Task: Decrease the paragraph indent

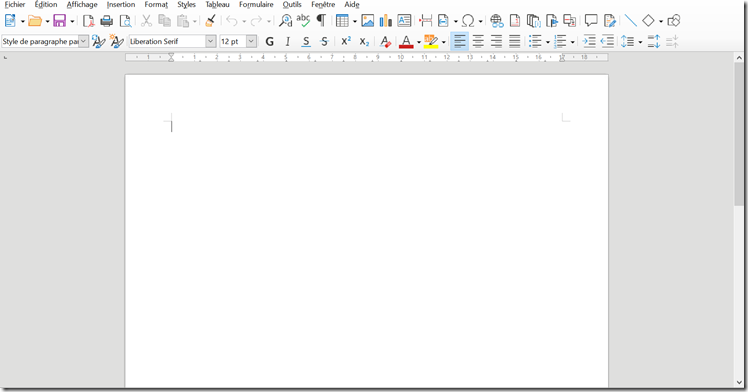Action: pyautogui.click(x=607, y=41)
